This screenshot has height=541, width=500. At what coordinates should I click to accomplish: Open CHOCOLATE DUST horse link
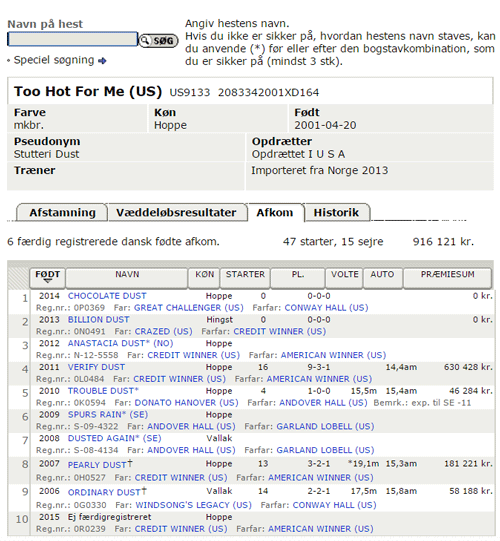tap(107, 296)
